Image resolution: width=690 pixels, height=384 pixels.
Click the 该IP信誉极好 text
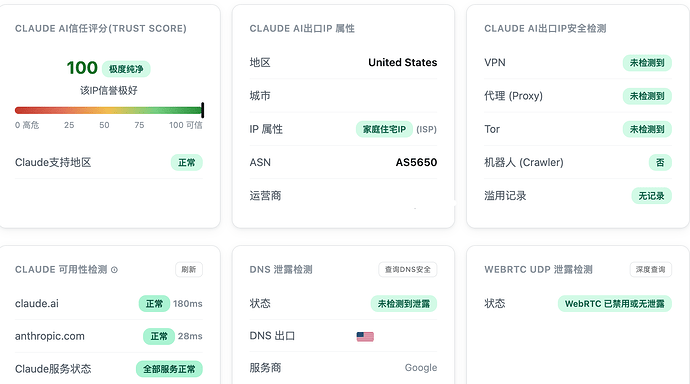(x=109, y=91)
